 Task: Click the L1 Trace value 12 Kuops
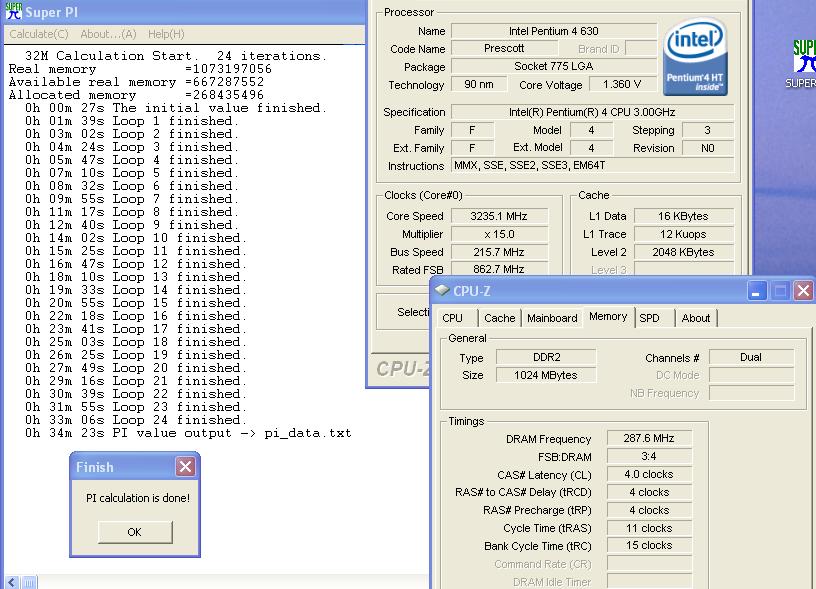coord(684,234)
